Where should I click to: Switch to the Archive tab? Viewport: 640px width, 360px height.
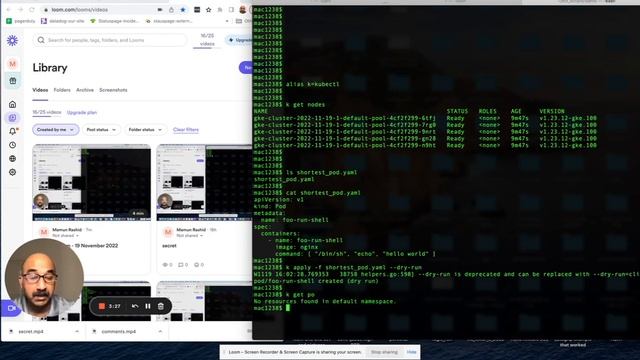click(85, 90)
